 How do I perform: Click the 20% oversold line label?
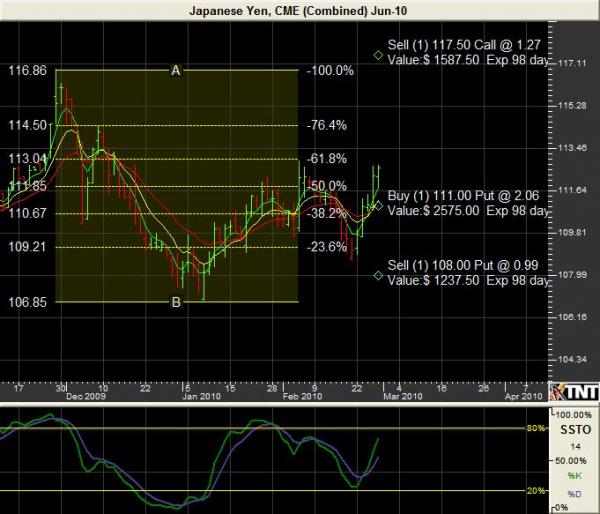[535, 490]
